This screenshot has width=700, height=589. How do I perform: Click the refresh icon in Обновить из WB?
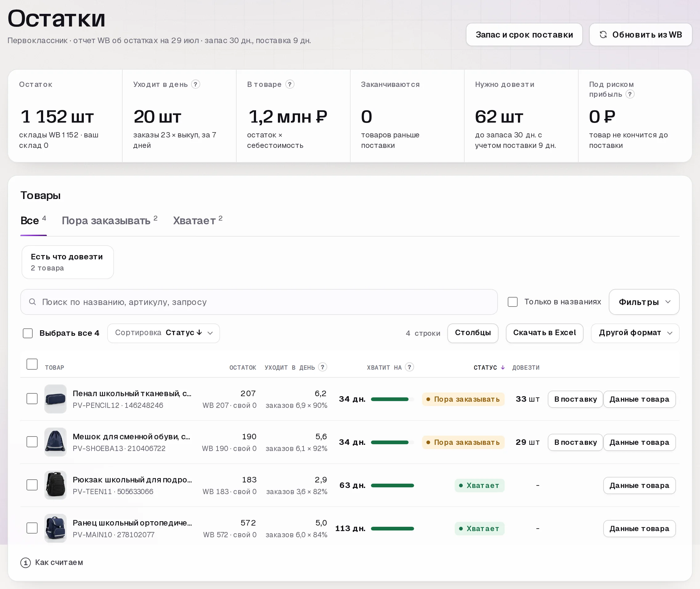pyautogui.click(x=603, y=35)
